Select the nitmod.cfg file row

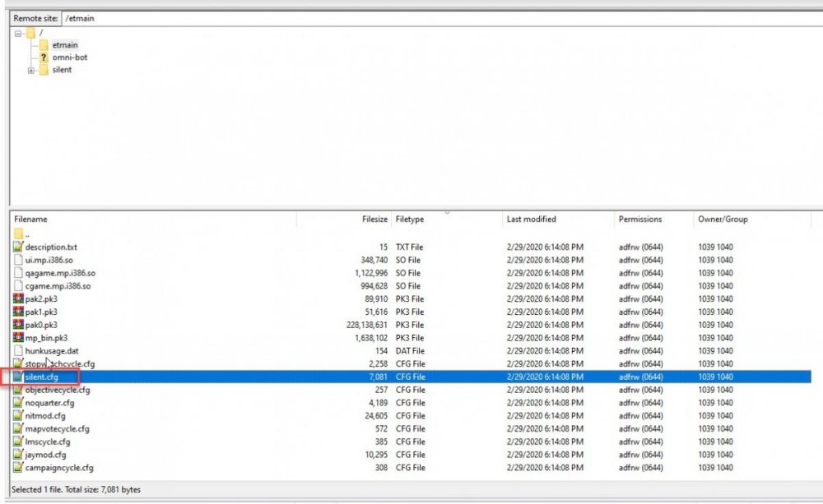pos(46,416)
